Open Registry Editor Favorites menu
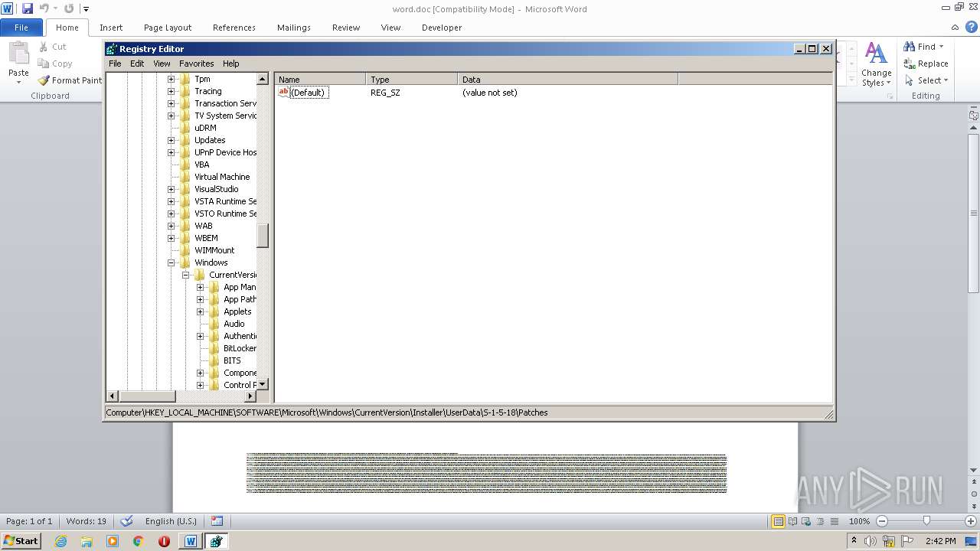Image resolution: width=980 pixels, height=551 pixels. click(x=197, y=64)
